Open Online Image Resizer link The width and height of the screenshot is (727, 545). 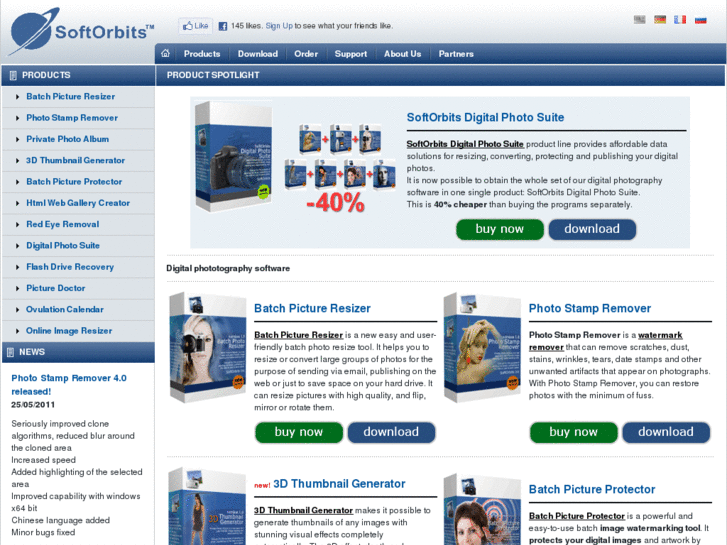point(69,331)
